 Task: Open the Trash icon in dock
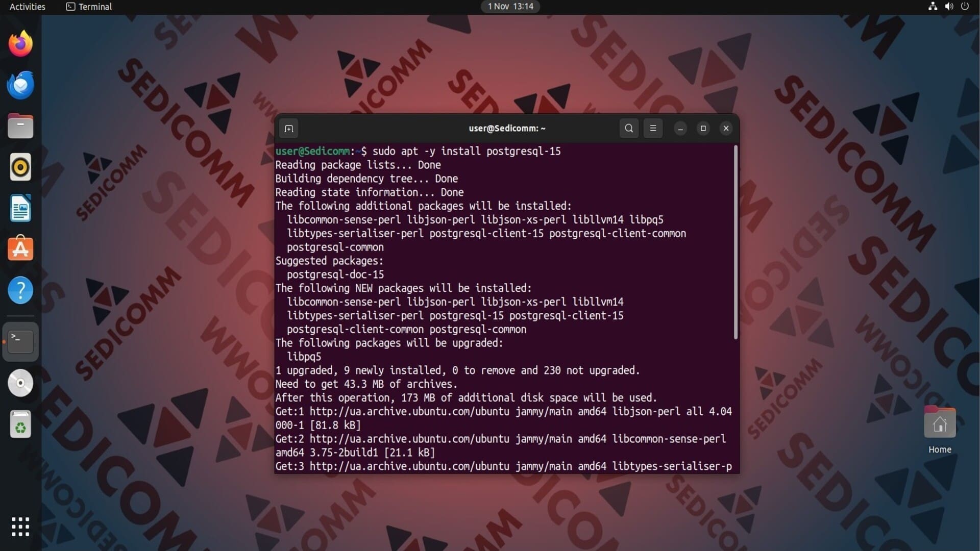tap(20, 424)
